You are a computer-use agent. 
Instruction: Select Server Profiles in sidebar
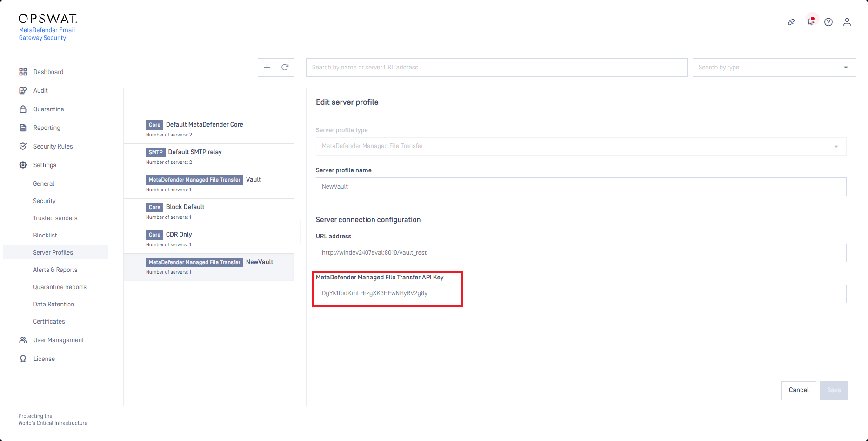(x=56, y=252)
